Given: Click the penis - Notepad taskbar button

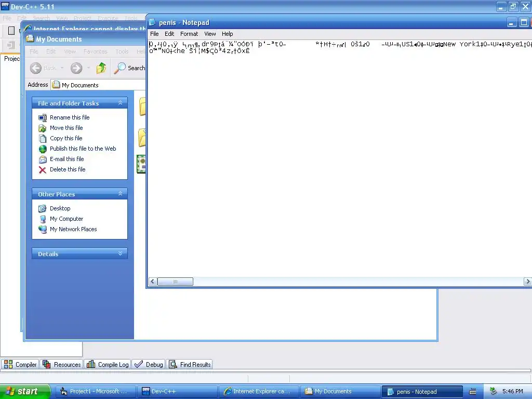Looking at the screenshot, I should coord(422,391).
